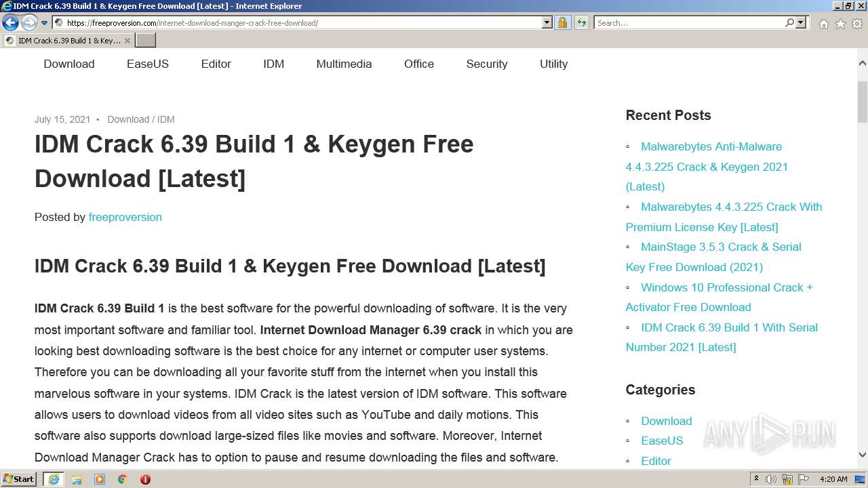Screen dimensions: 868x488
Task: Click the July 15, 2021 post date
Action: click(62, 119)
